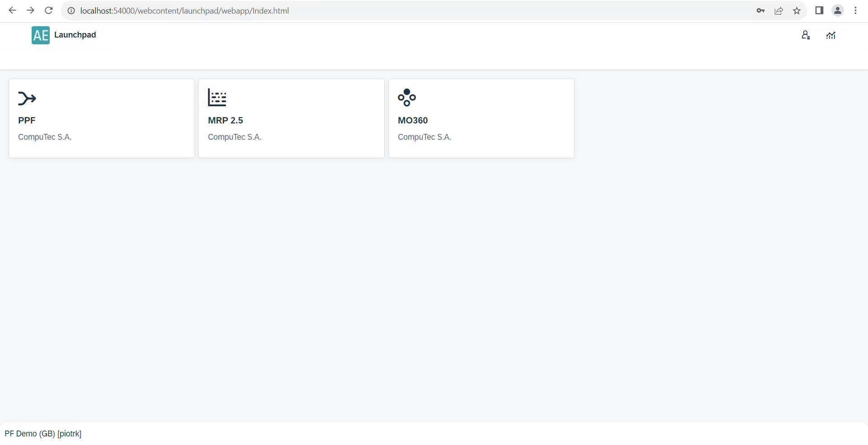
Task: Open the Chrome profile avatar menu
Action: [x=838, y=11]
